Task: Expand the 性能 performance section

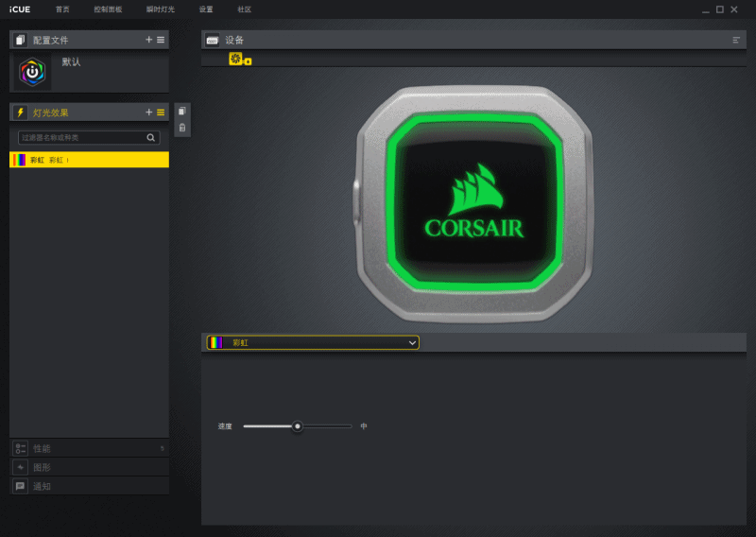Action: click(x=89, y=448)
